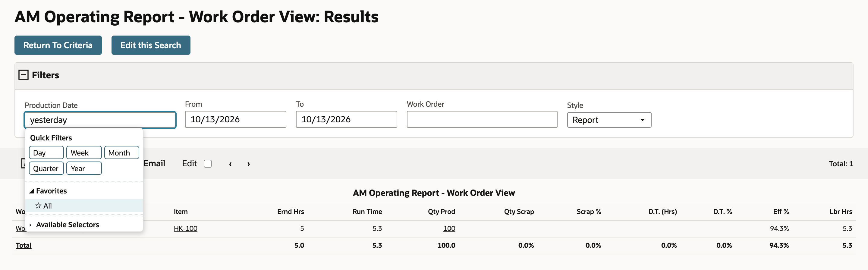
Task: Click the To date field
Action: pyautogui.click(x=346, y=119)
